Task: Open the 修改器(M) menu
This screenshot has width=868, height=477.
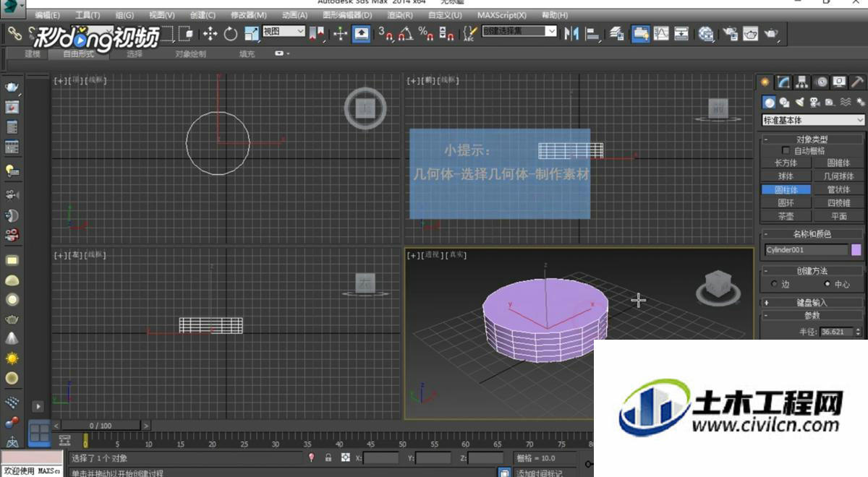Action: pos(249,15)
